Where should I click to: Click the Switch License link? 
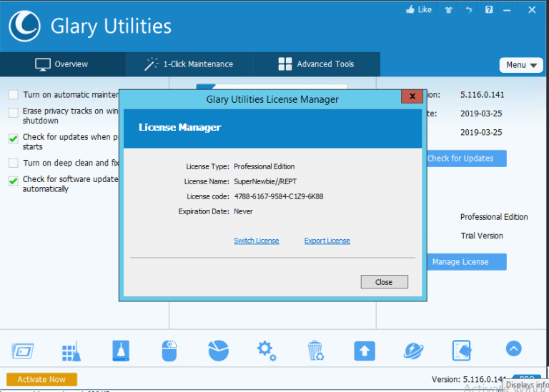tap(257, 241)
